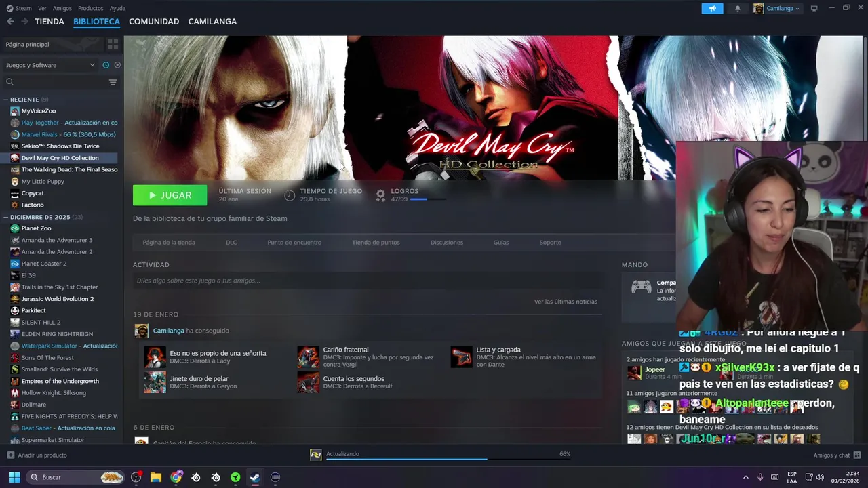Show hidden system tray icons chevron

746,477
